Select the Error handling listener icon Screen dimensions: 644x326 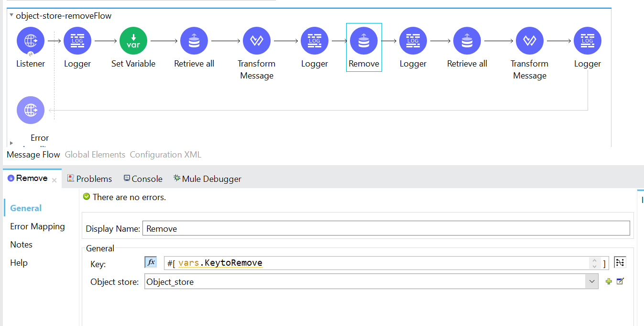coord(31,111)
